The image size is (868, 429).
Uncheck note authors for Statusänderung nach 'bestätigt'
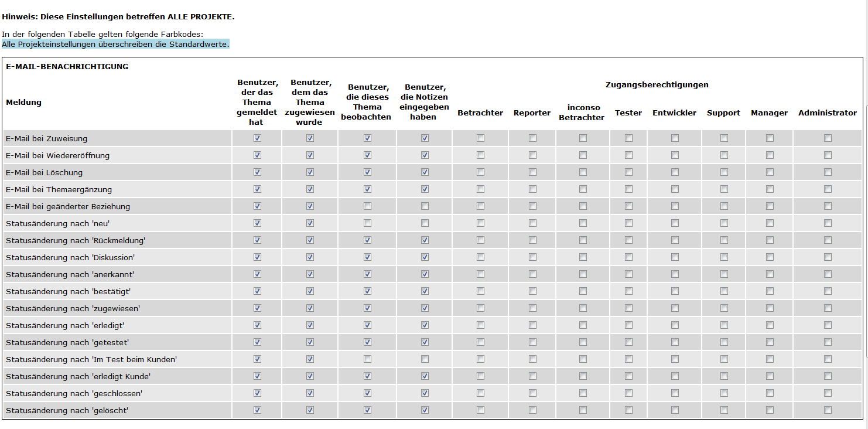pos(425,291)
